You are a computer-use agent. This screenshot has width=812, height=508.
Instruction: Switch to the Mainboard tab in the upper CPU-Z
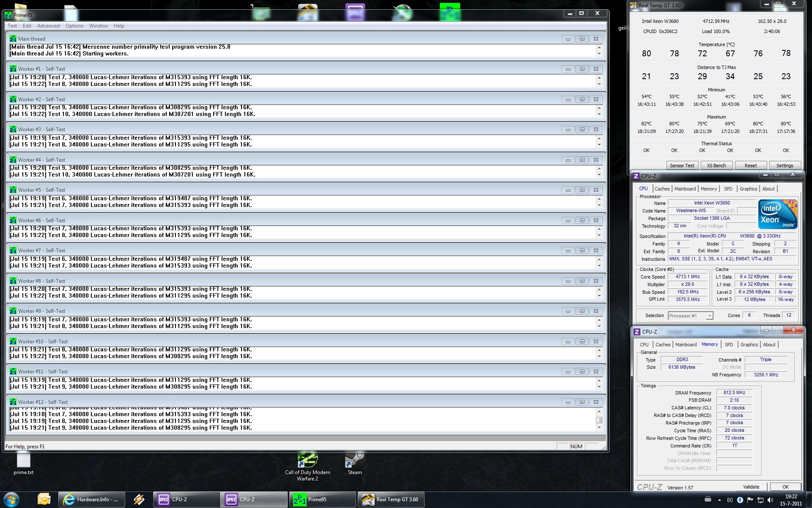[685, 189]
